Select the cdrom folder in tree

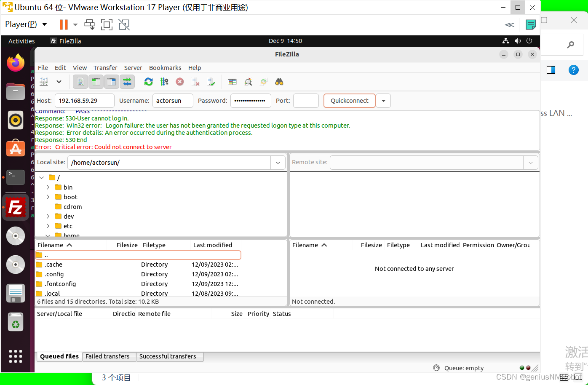click(x=72, y=207)
